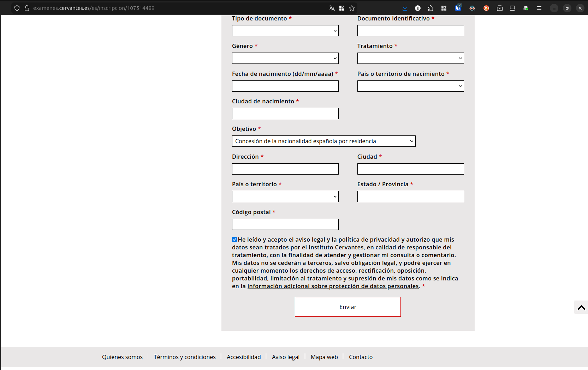Viewport: 588px width, 370px height.
Task: Expand the Género dropdown
Action: coord(285,58)
